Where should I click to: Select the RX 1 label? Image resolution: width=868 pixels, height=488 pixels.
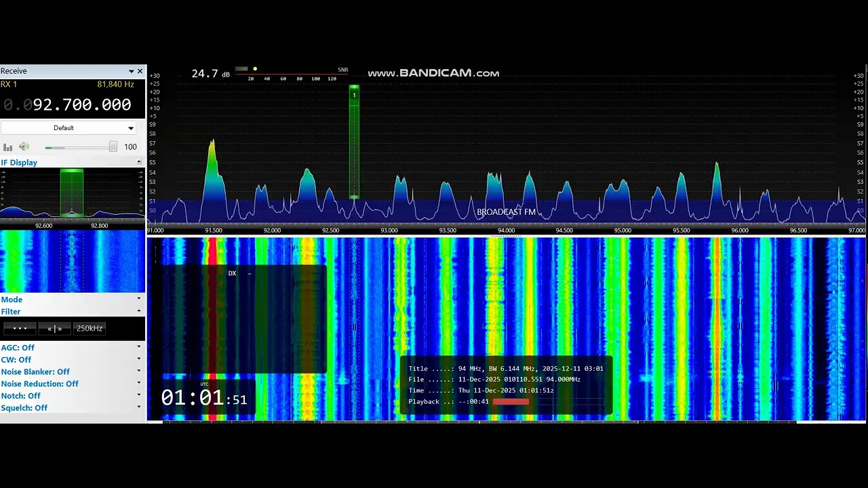[x=9, y=84]
